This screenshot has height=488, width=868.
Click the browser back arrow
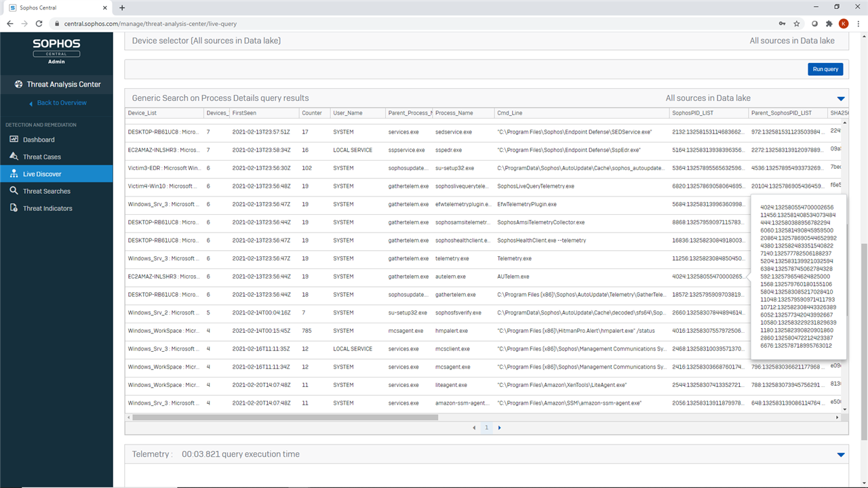pos(10,23)
